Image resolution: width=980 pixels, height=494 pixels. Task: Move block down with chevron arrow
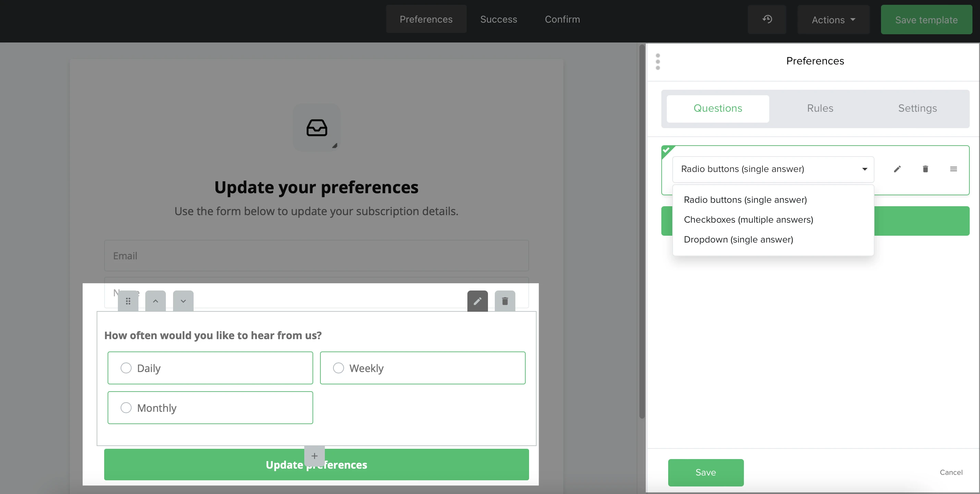tap(183, 301)
